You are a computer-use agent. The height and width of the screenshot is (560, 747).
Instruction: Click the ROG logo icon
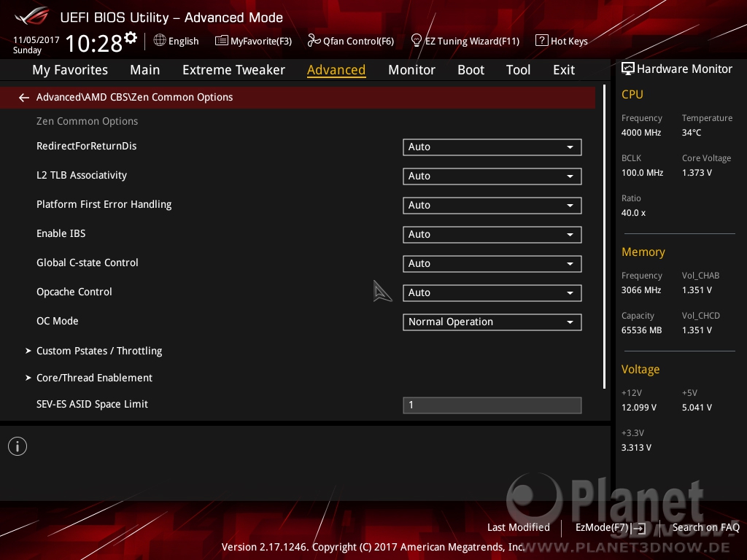point(31,16)
